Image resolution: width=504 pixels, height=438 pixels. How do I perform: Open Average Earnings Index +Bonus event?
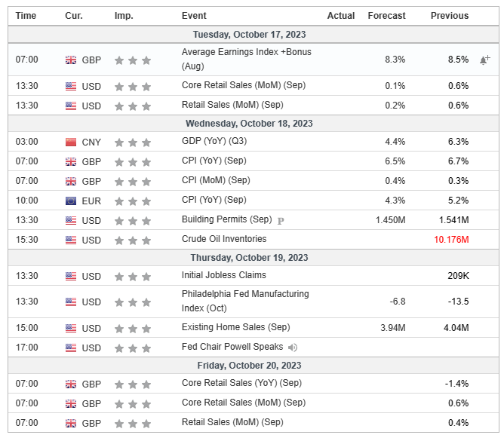click(x=246, y=52)
